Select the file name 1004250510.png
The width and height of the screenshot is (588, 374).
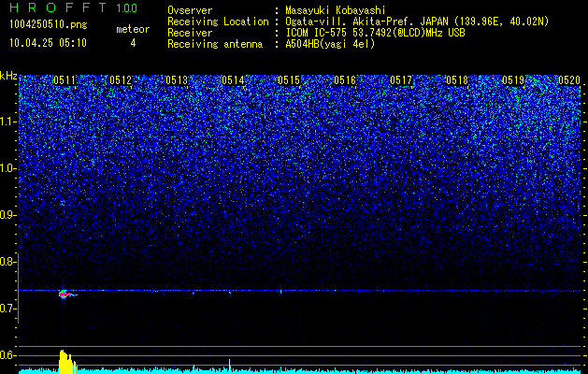tap(49, 25)
